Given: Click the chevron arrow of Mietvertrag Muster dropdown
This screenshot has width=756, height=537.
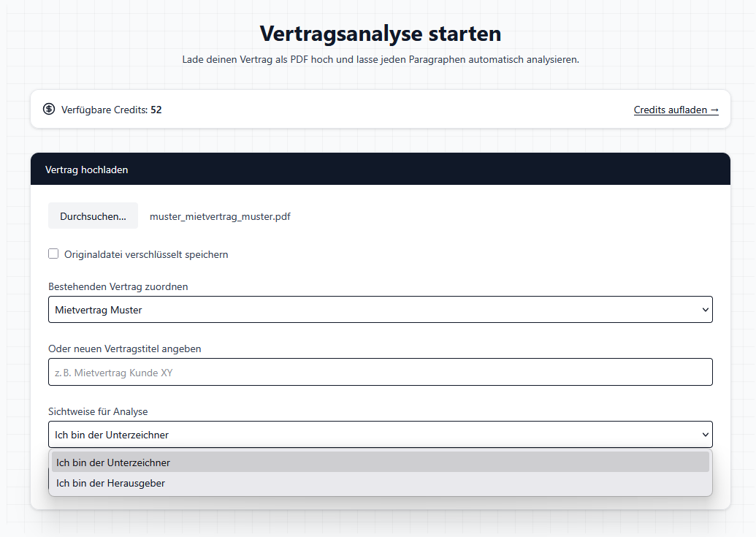Looking at the screenshot, I should click(x=705, y=310).
